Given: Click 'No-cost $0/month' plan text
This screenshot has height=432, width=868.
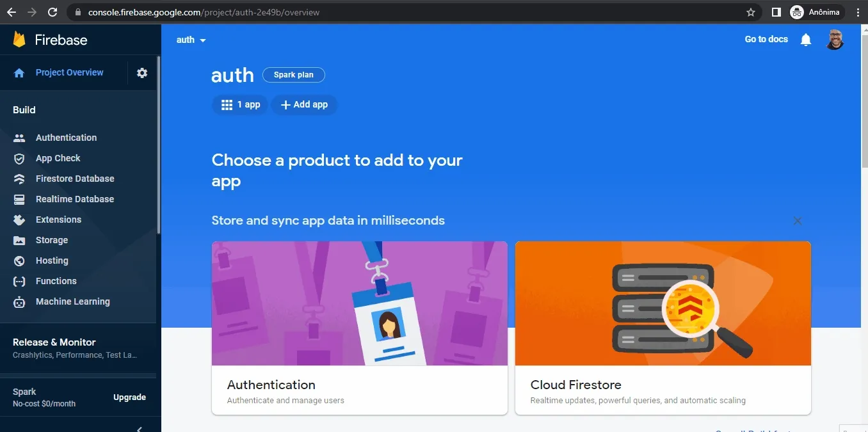Looking at the screenshot, I should click(x=44, y=404).
